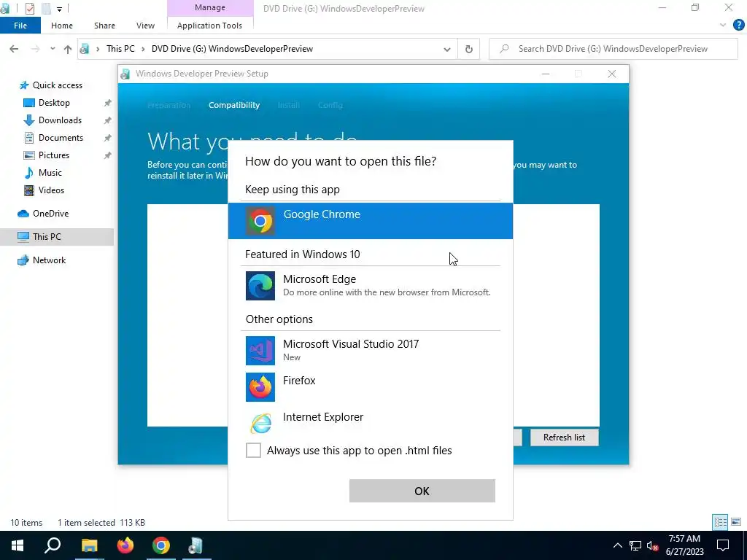747x560 pixels.
Task: Click New folder icon in quick access toolbar
Action: point(46,9)
